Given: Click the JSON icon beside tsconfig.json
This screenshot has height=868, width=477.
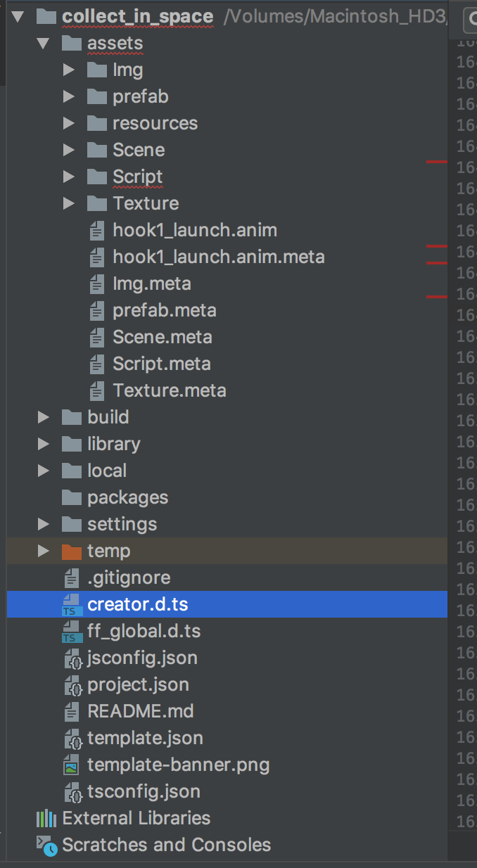Looking at the screenshot, I should pyautogui.click(x=73, y=792).
